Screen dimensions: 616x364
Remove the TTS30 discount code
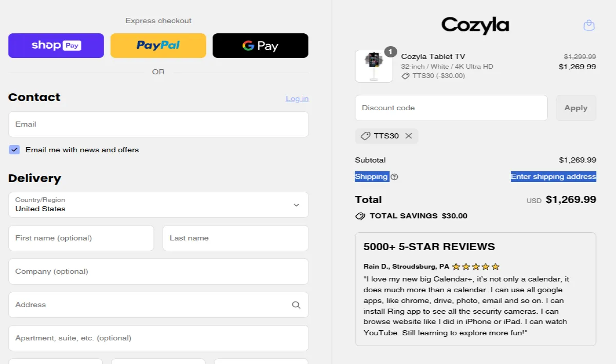409,136
